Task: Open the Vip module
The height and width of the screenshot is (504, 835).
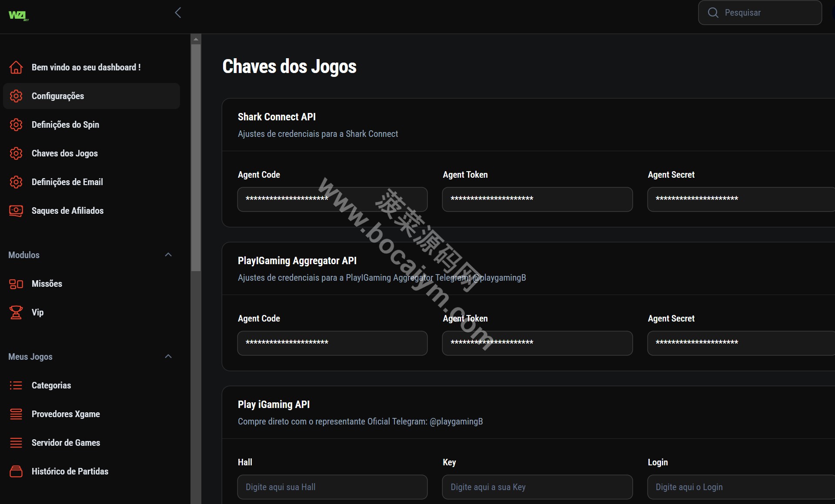Action: [91, 312]
